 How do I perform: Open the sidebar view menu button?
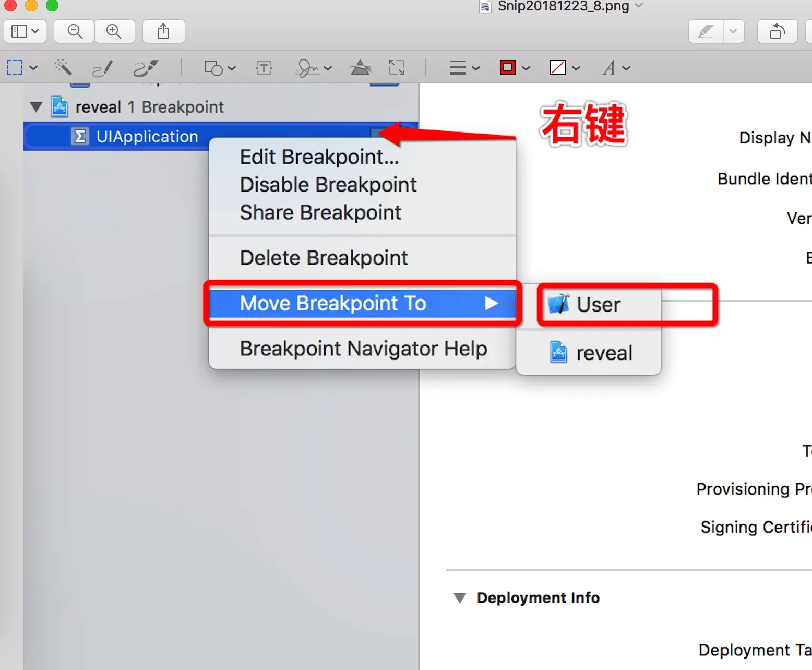coord(25,31)
